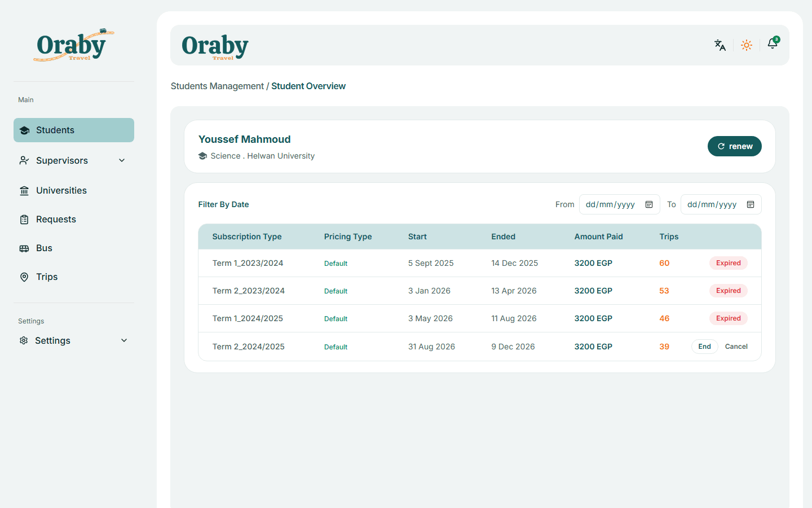Click the Pricing Type column header
The height and width of the screenshot is (508, 812).
pyautogui.click(x=348, y=237)
